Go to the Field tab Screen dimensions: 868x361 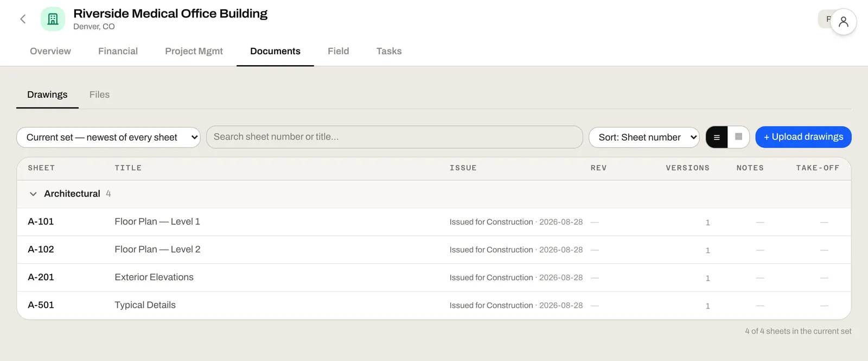(x=338, y=51)
